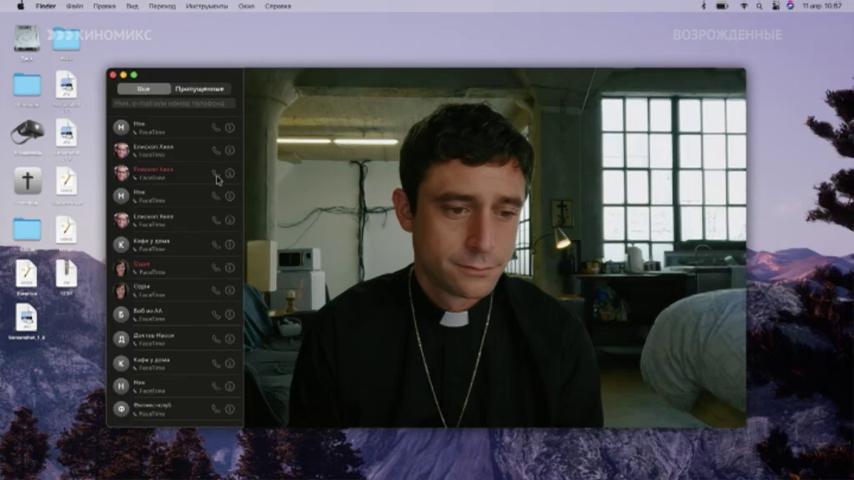Image resolution: width=854 pixels, height=480 pixels.
Task: Select the missed red call entry
Action: pyautogui.click(x=160, y=173)
